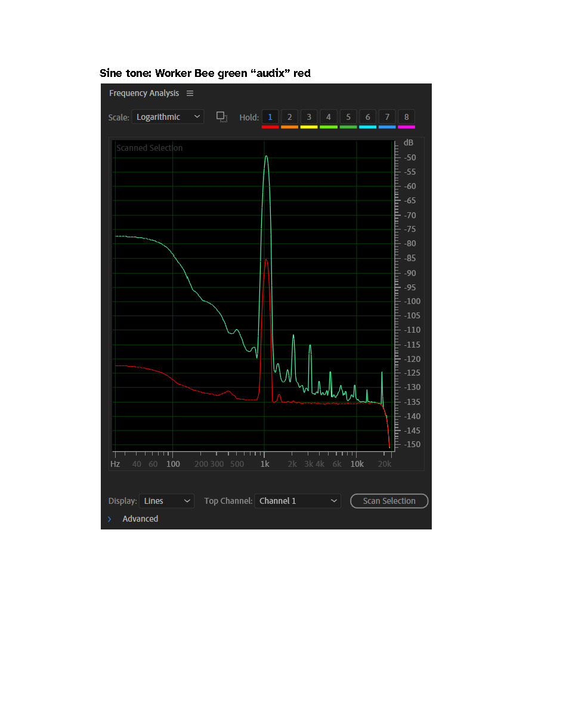Toggle Hold button 7
This screenshot has height=728, width=563.
387,117
